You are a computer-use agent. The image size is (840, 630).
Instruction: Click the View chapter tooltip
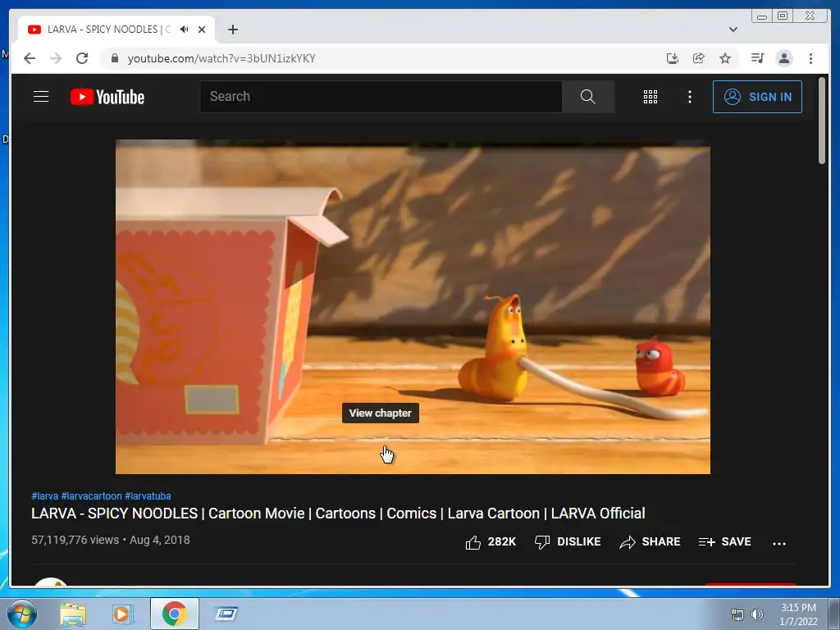[381, 413]
